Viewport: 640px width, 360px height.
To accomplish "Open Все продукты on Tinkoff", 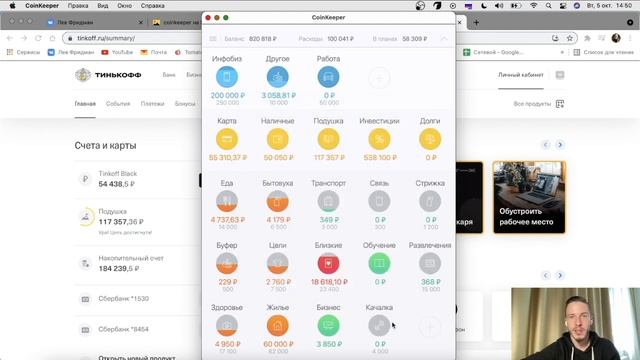I will pos(539,104).
